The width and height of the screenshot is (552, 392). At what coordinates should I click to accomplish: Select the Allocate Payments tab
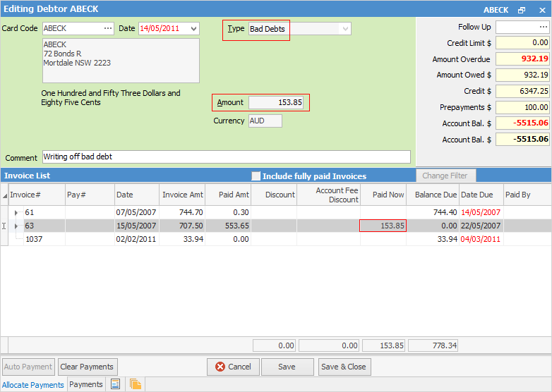click(x=33, y=384)
